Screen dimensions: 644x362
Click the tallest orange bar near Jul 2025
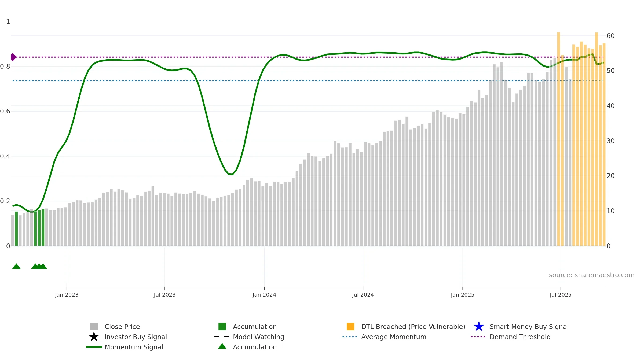click(559, 139)
